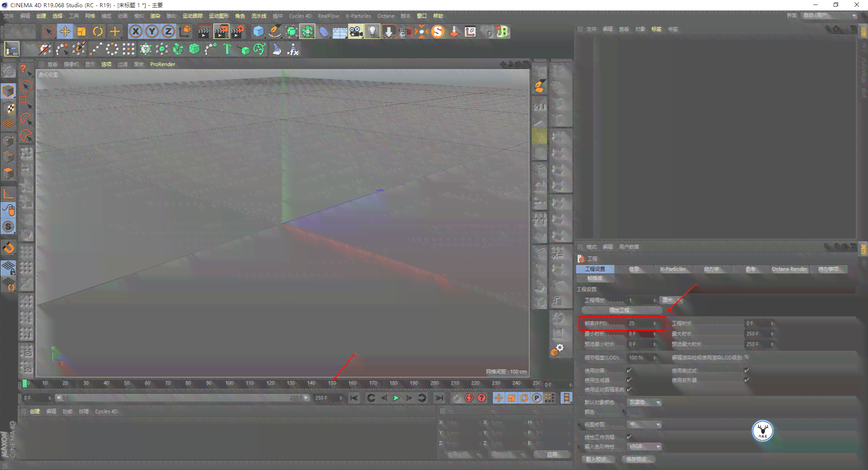Toggle position keyframe recording icon
Viewport: 868px width, 470px height.
499,398
